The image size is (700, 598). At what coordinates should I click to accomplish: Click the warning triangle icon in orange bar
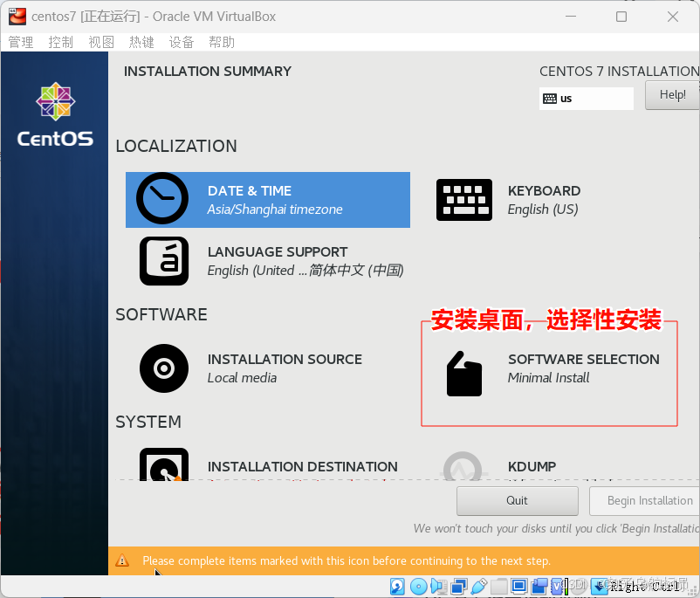(x=122, y=560)
